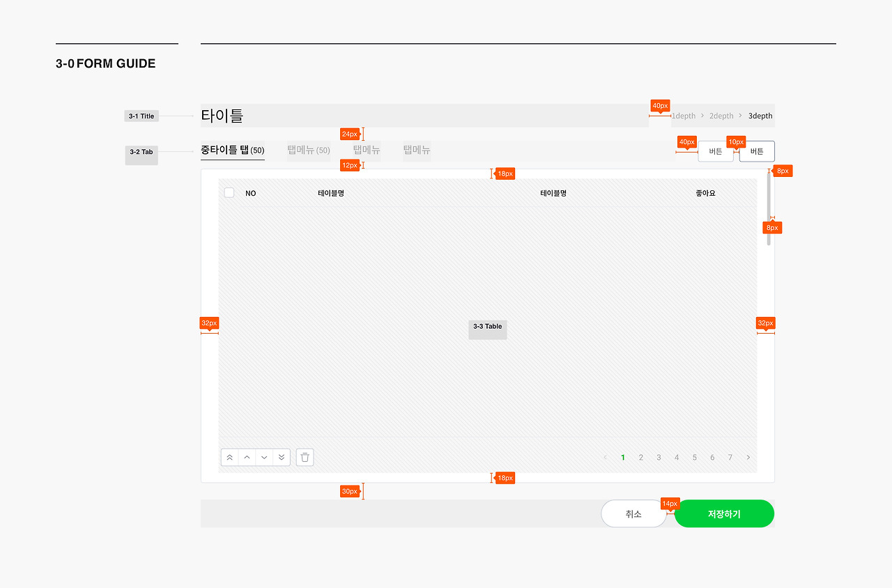Click the move-to-top double chevron icon
The height and width of the screenshot is (588, 892).
[x=229, y=457]
